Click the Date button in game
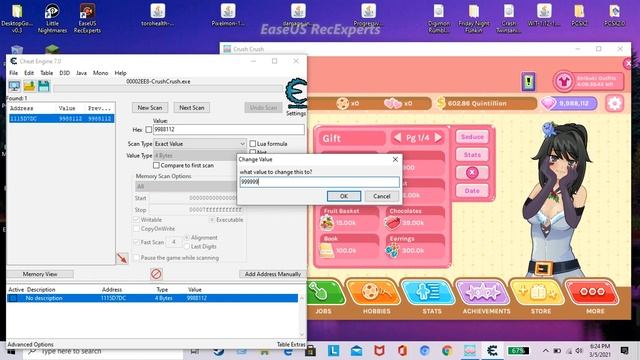The width and height of the screenshot is (640, 360). click(x=472, y=191)
